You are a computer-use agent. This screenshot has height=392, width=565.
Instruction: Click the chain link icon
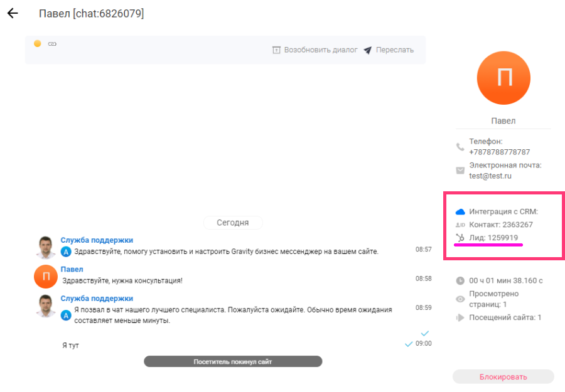(53, 44)
